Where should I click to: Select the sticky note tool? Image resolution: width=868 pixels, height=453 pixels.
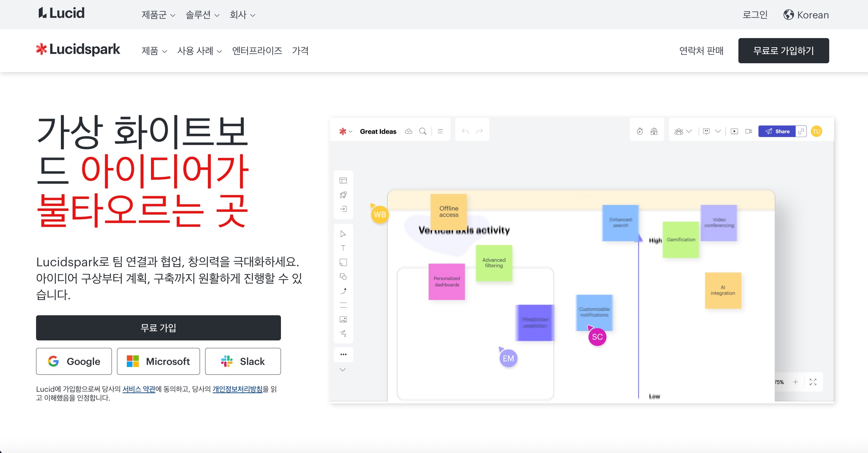coord(344,263)
